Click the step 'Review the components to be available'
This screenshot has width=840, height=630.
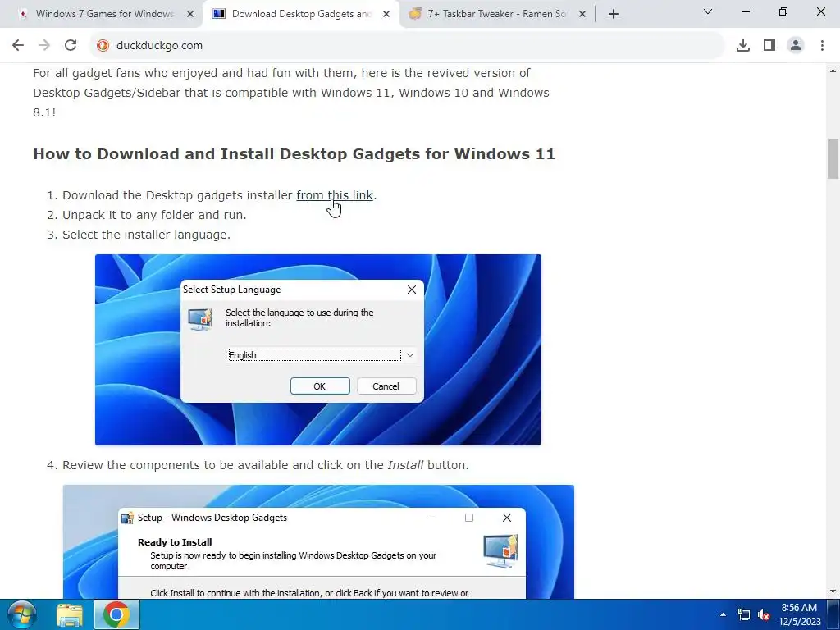coord(265,465)
